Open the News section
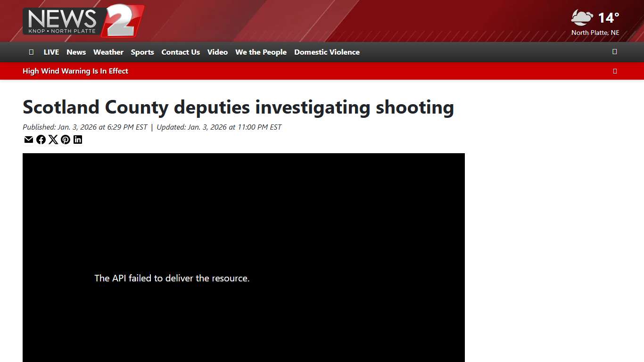Screen dimensions: 644x362 pos(76,52)
